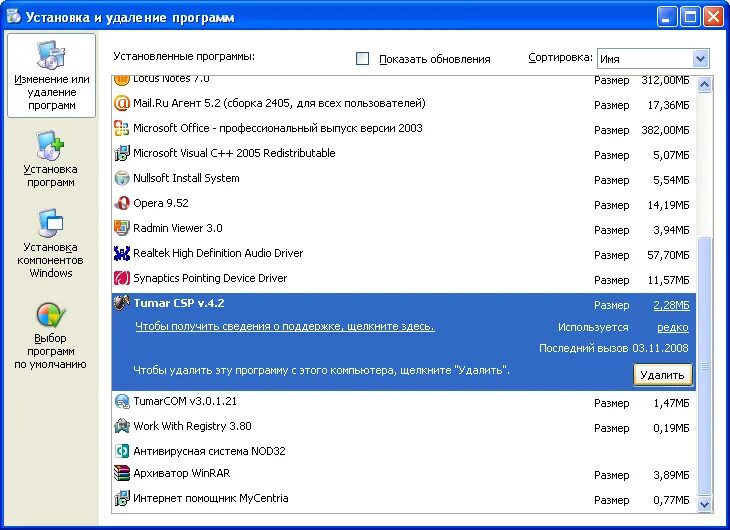This screenshot has width=730, height=530.
Task: Click the program list scrollbar thumb
Action: point(704,366)
